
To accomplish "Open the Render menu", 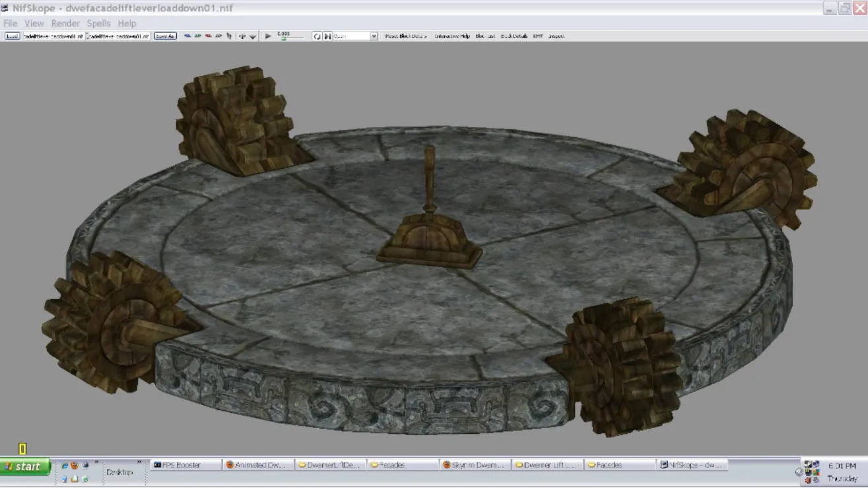I will (65, 23).
